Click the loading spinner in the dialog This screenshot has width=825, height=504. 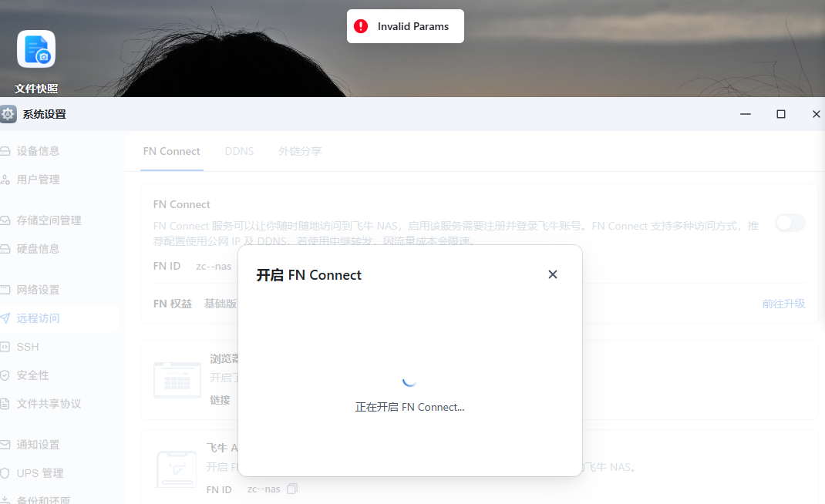(409, 381)
